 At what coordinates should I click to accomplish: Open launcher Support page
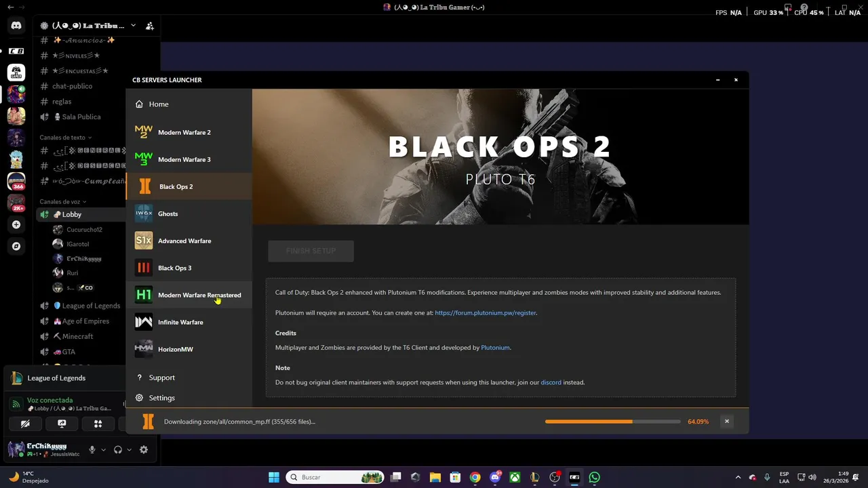point(189,378)
